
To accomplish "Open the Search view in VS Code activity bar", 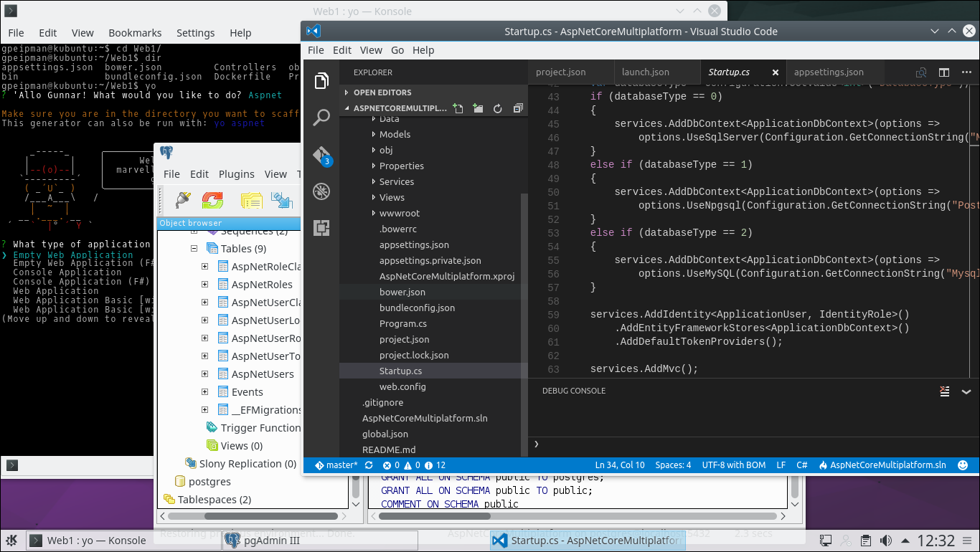I will [321, 118].
